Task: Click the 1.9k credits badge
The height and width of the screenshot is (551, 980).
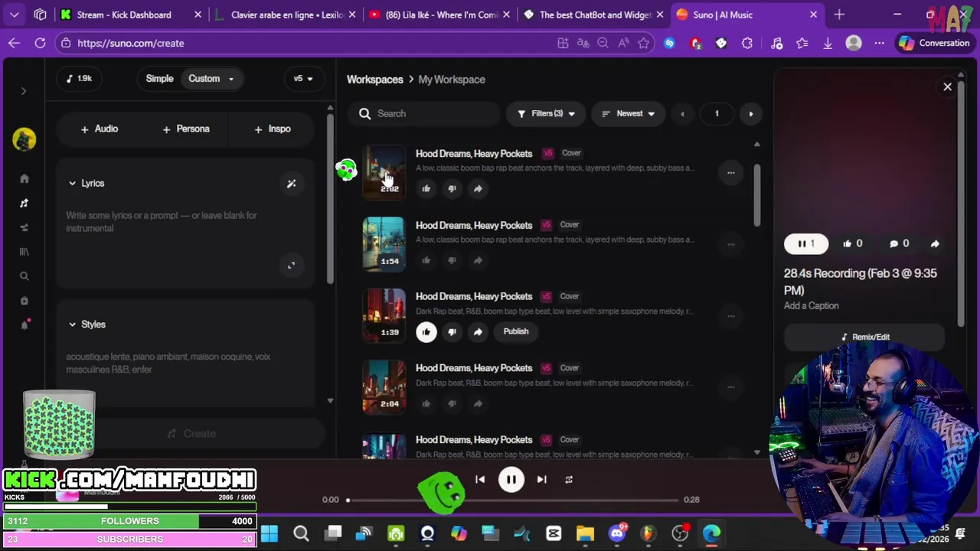Action: 79,78
